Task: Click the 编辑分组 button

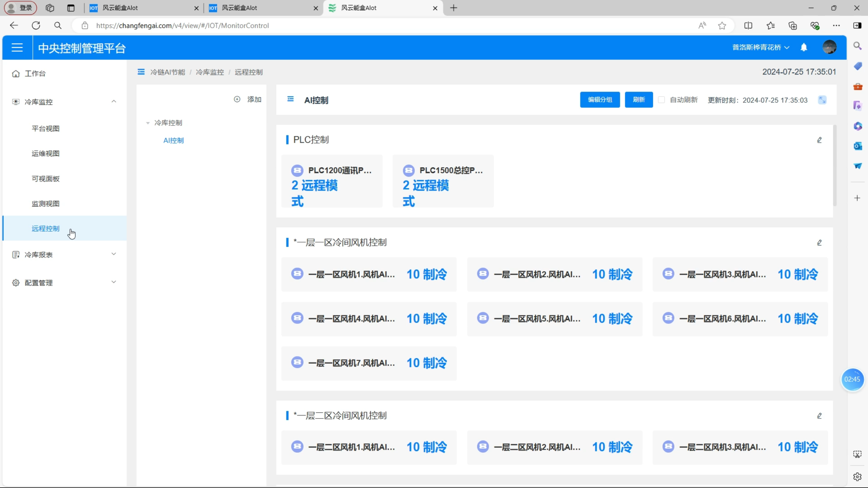Action: 599,100
